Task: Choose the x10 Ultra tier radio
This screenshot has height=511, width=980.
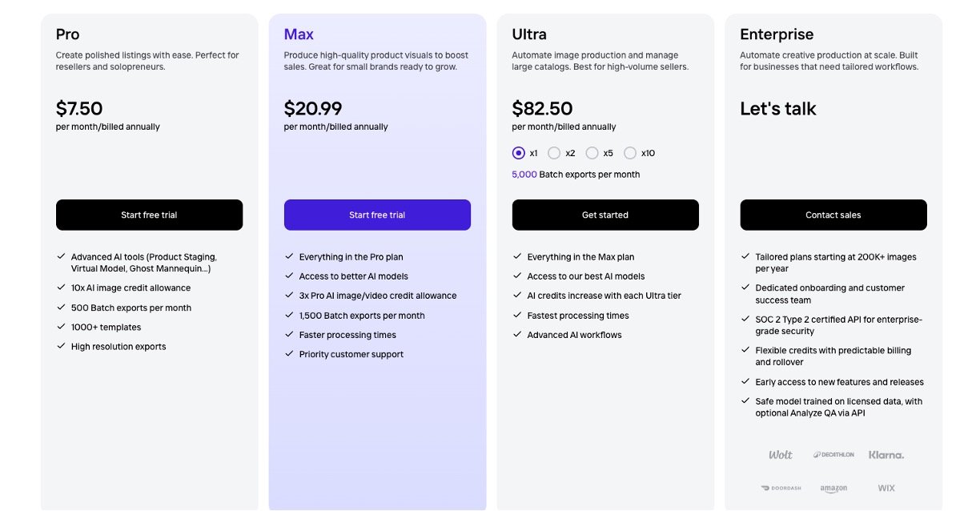Action: point(630,153)
